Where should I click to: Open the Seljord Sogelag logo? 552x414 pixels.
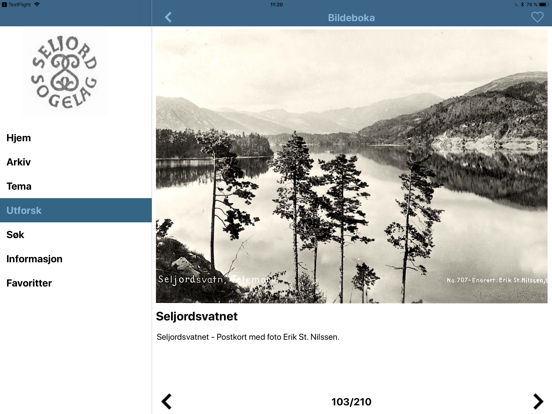click(65, 72)
